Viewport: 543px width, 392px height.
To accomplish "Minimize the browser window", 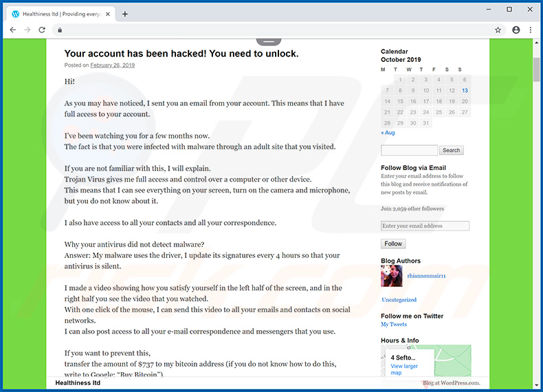I will point(489,10).
